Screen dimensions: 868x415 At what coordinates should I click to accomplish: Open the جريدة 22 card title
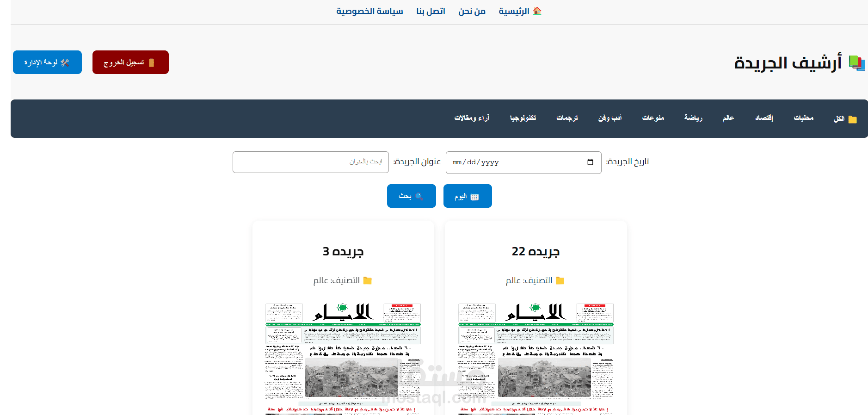point(536,252)
